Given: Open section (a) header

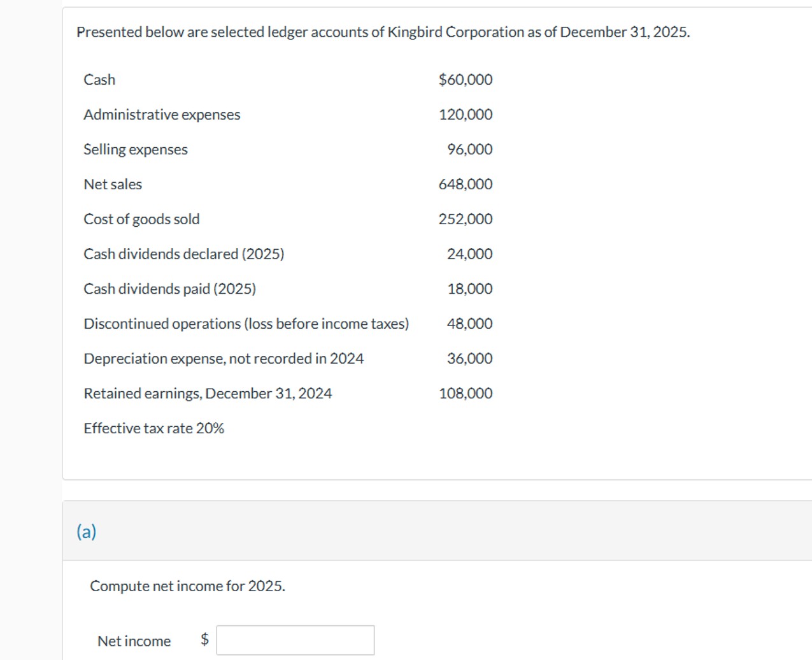Looking at the screenshot, I should 86,530.
